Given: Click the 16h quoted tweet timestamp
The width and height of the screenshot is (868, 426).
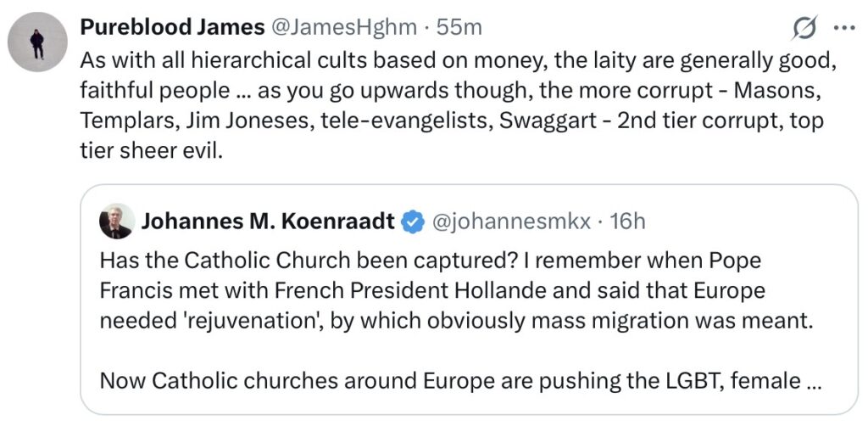Looking at the screenshot, I should [x=627, y=222].
